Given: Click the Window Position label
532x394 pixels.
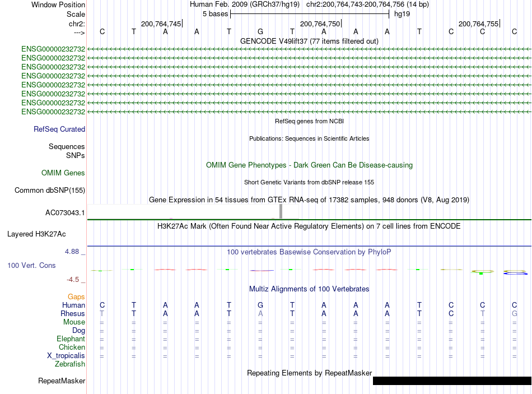Looking at the screenshot, I should click(58, 4).
